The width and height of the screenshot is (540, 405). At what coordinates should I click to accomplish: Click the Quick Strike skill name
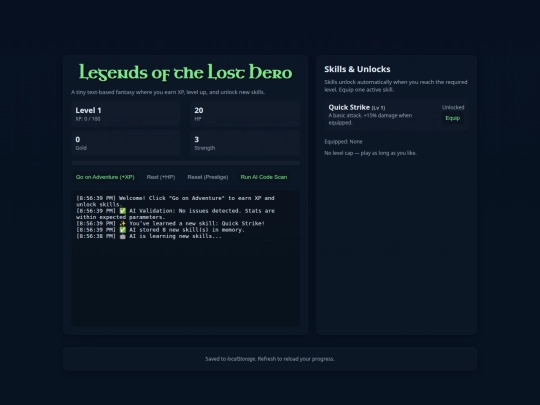[349, 107]
